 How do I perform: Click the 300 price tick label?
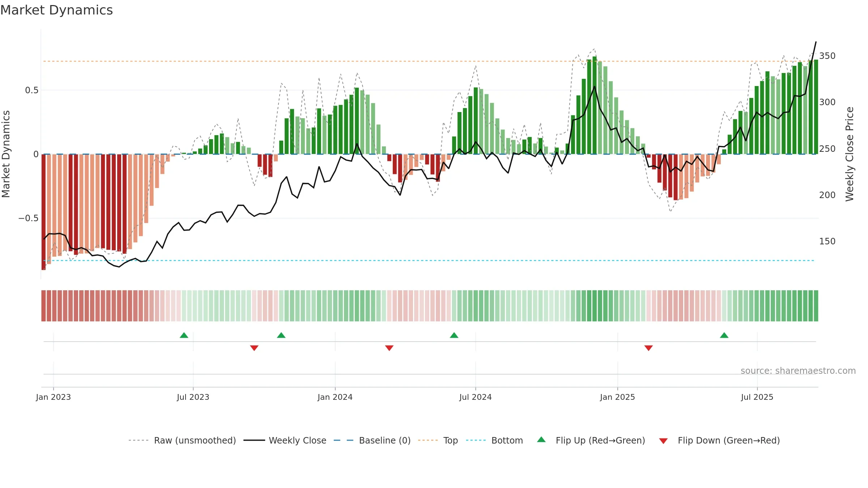pos(827,102)
